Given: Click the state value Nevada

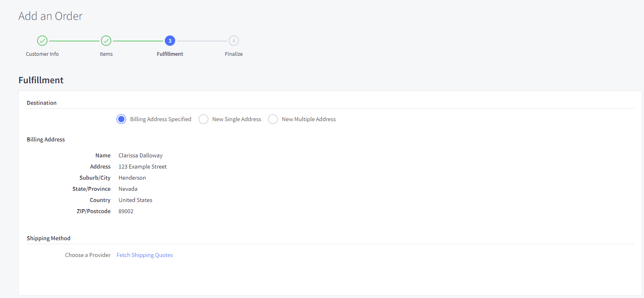Looking at the screenshot, I should (x=128, y=189).
